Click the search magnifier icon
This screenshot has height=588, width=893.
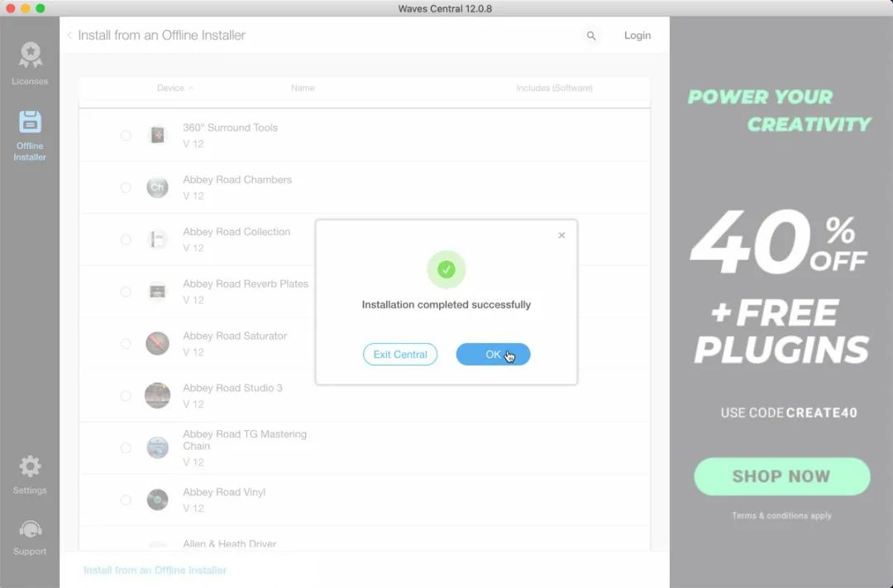pos(591,36)
